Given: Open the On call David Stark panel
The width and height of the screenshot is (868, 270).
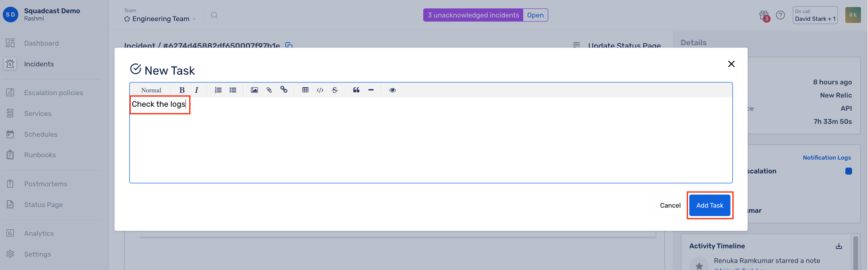Looking at the screenshot, I should pos(815,15).
